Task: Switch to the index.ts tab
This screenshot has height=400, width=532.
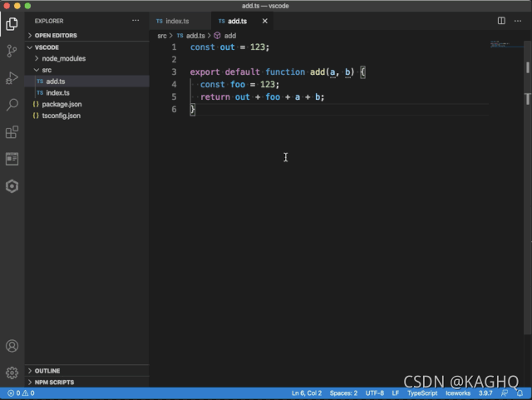Action: (x=180, y=21)
